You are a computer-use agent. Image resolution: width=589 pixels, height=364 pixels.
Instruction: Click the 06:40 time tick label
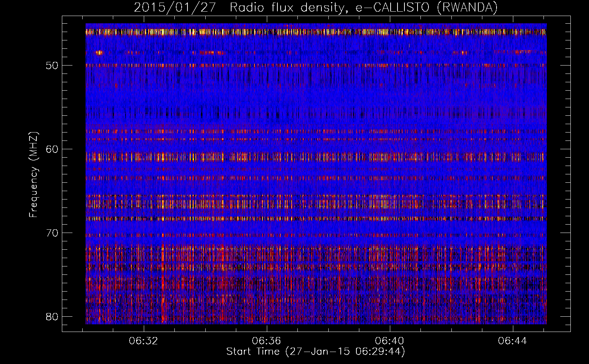click(x=390, y=341)
